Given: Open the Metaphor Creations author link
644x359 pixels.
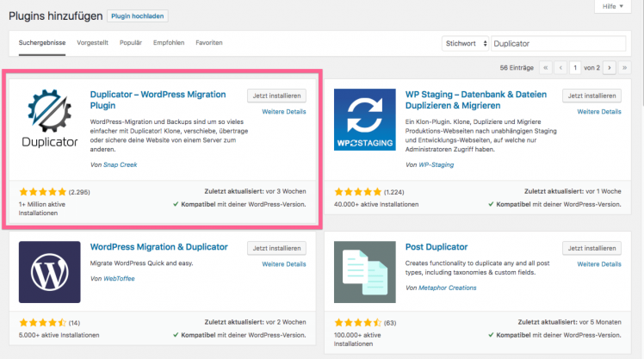Looking at the screenshot, I should pos(447,288).
